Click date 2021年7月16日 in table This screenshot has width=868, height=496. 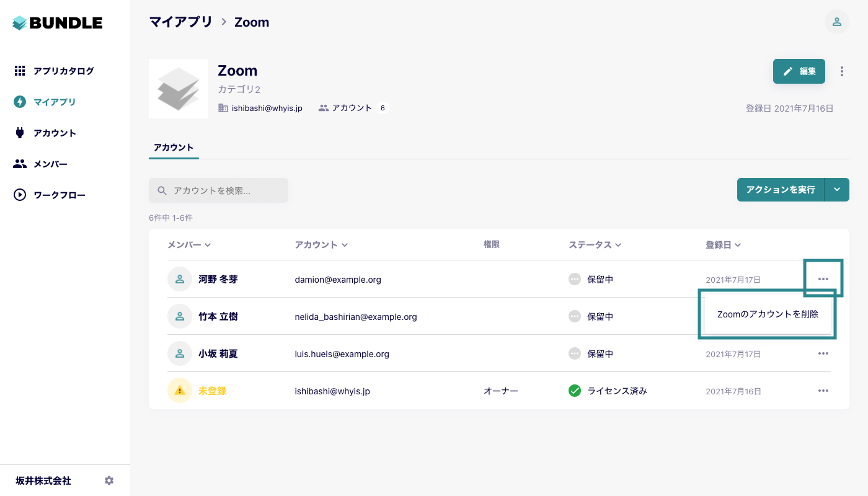[x=733, y=391]
